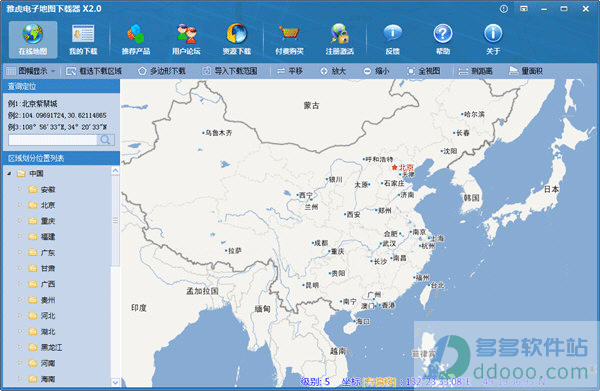The image size is (600, 391).
Task: Click the location search input field
Action: tap(53, 140)
